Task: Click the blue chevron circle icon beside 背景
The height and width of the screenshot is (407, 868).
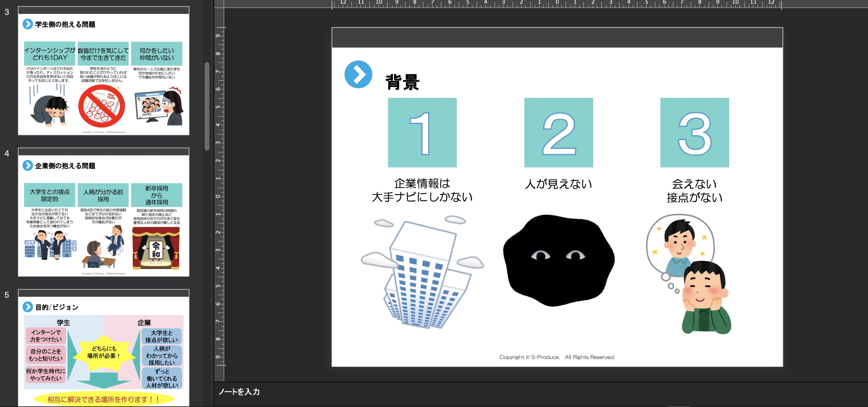Action: [358, 74]
